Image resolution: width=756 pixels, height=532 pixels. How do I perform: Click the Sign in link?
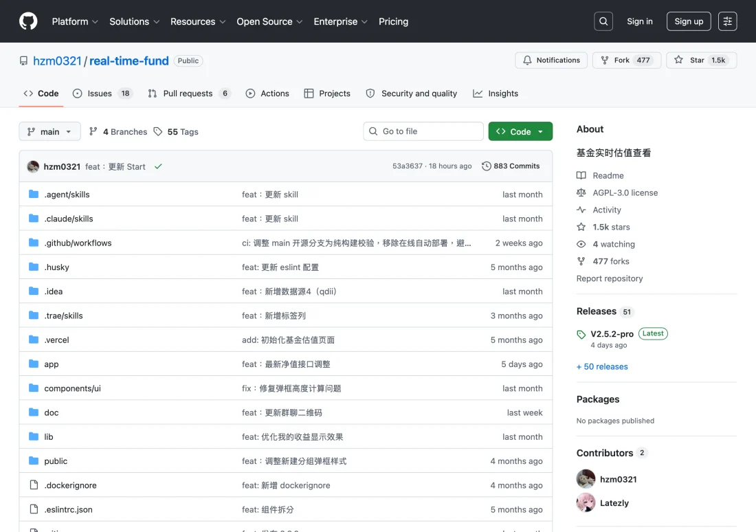coord(639,21)
